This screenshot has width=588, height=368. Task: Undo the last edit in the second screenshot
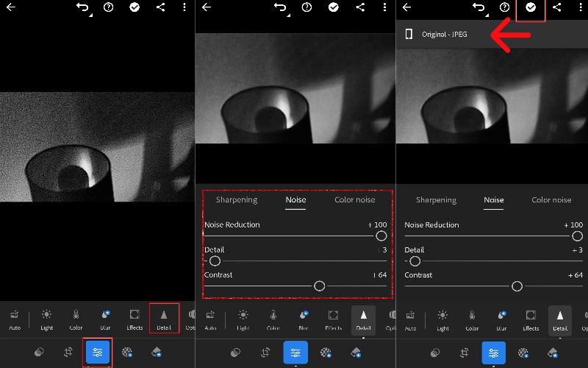281,7
